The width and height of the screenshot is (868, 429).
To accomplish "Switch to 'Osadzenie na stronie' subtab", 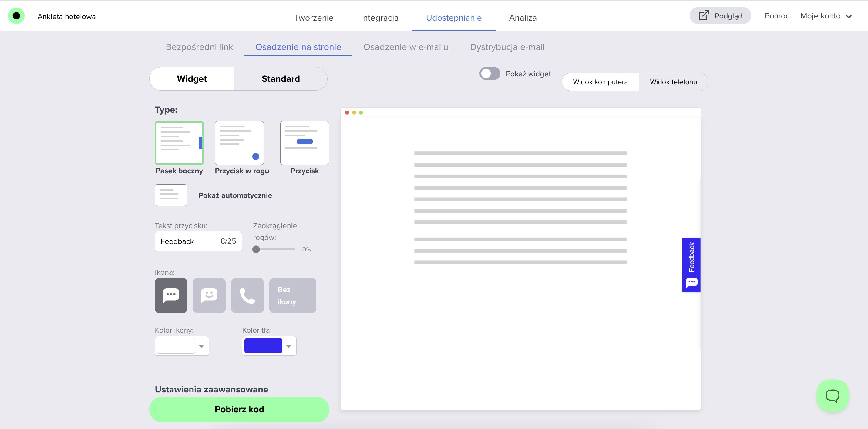I will [298, 47].
